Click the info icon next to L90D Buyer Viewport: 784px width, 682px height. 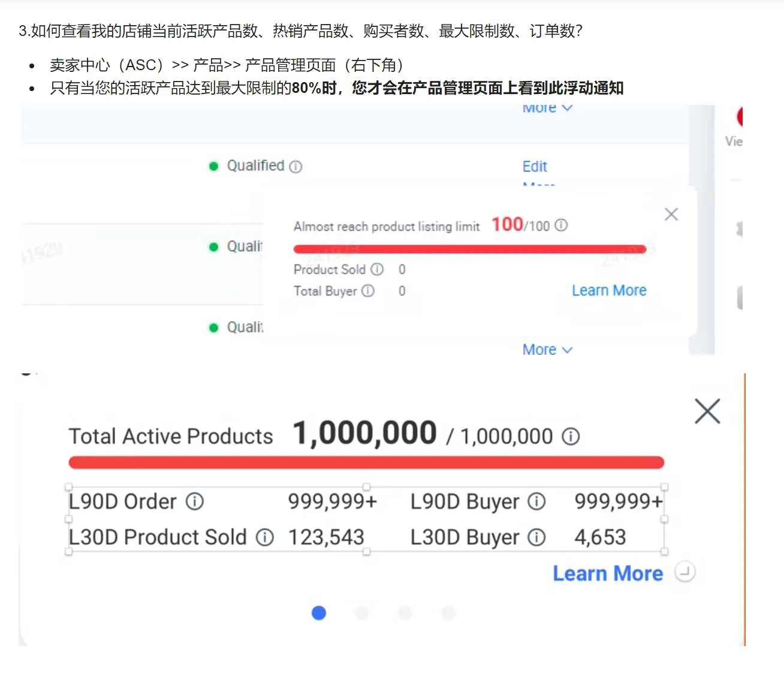click(x=538, y=502)
